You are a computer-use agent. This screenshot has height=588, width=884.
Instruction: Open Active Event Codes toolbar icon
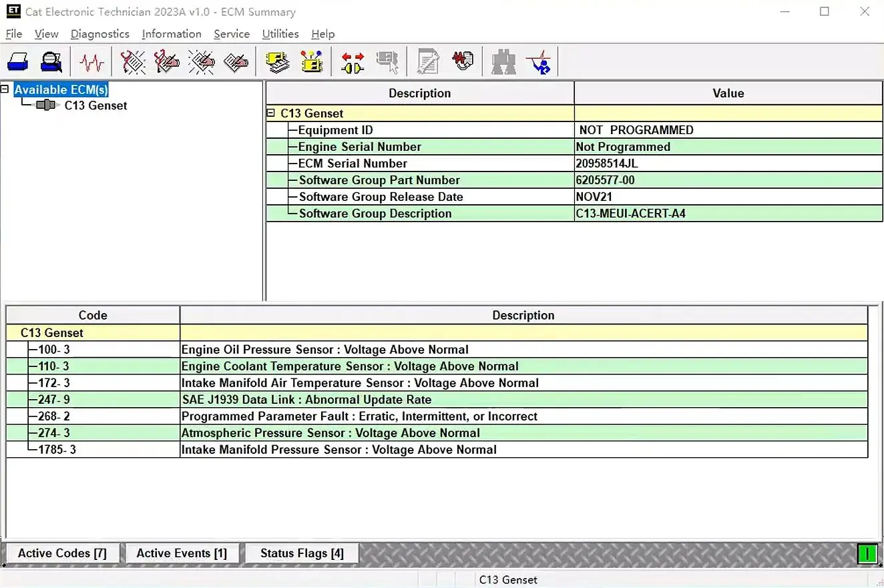(x=201, y=62)
